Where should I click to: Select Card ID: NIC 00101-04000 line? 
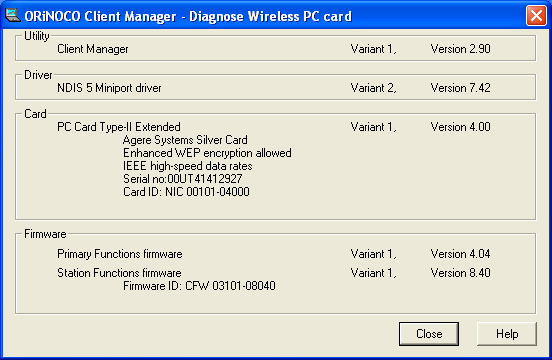tap(186, 192)
